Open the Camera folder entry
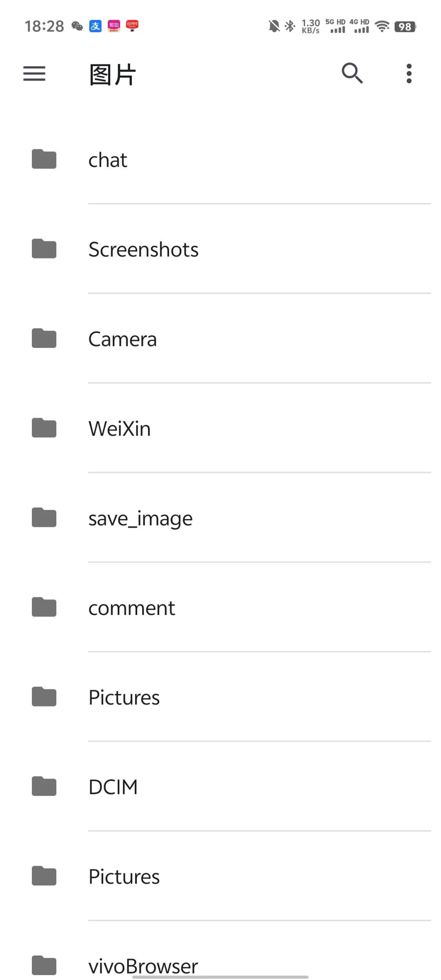The height and width of the screenshot is (980, 441). 122,339
